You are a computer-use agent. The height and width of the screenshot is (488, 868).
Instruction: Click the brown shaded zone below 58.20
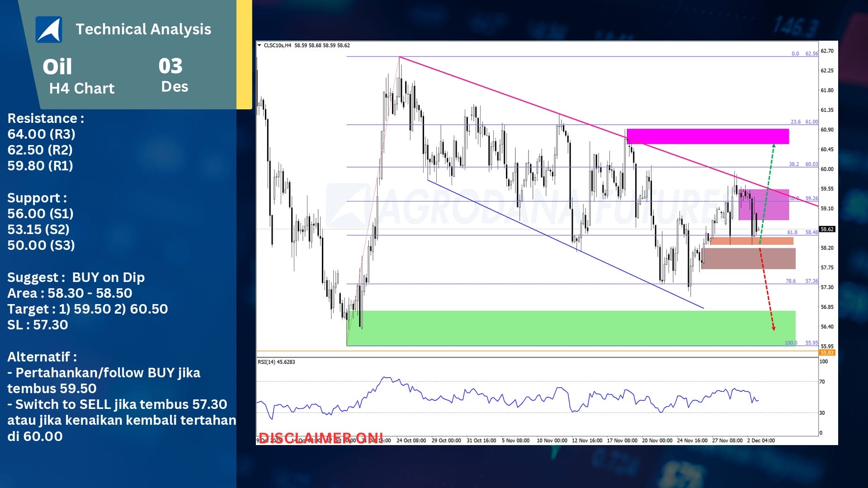tap(748, 258)
